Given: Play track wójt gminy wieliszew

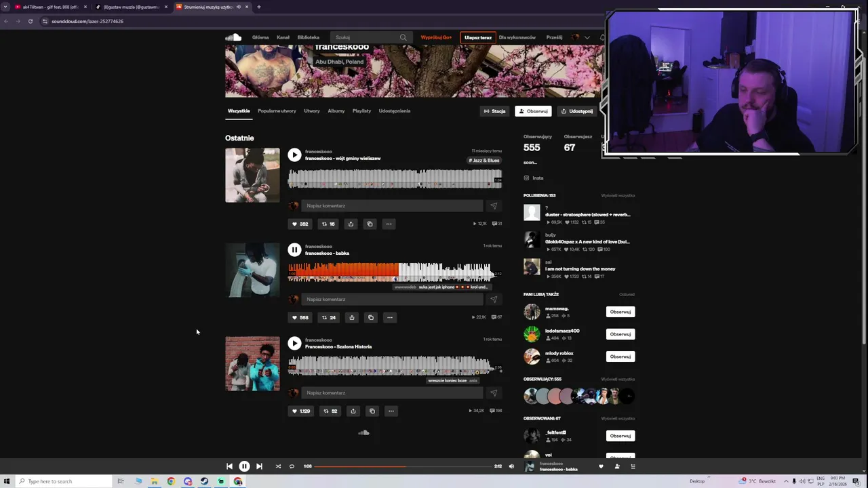Looking at the screenshot, I should 294,155.
